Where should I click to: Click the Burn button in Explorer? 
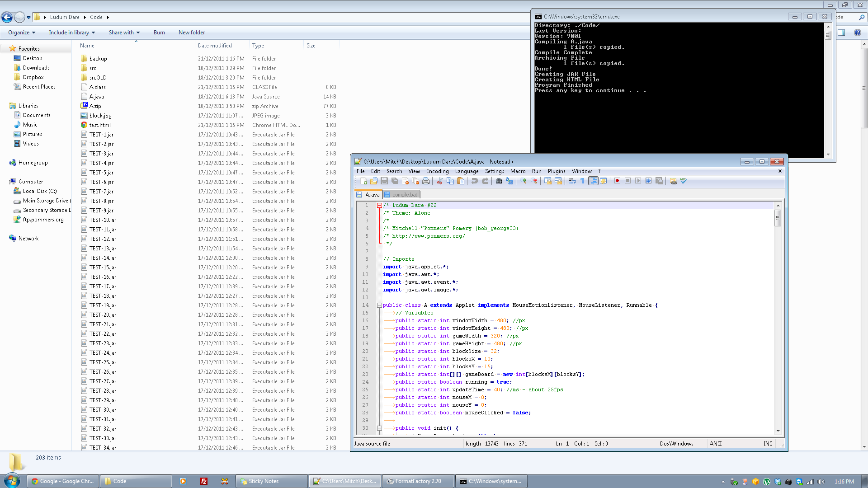159,33
